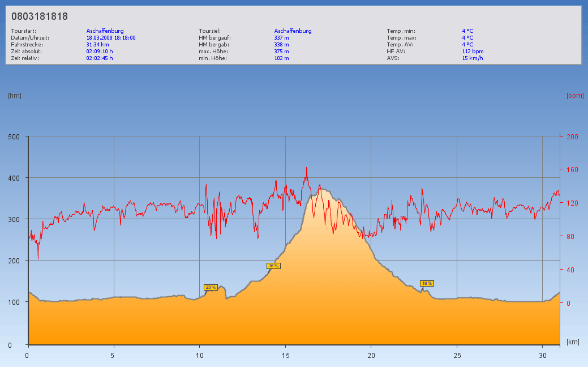Click the date value 18.03.2008 18:18:00
This screenshot has height=367, width=588.
click(111, 38)
